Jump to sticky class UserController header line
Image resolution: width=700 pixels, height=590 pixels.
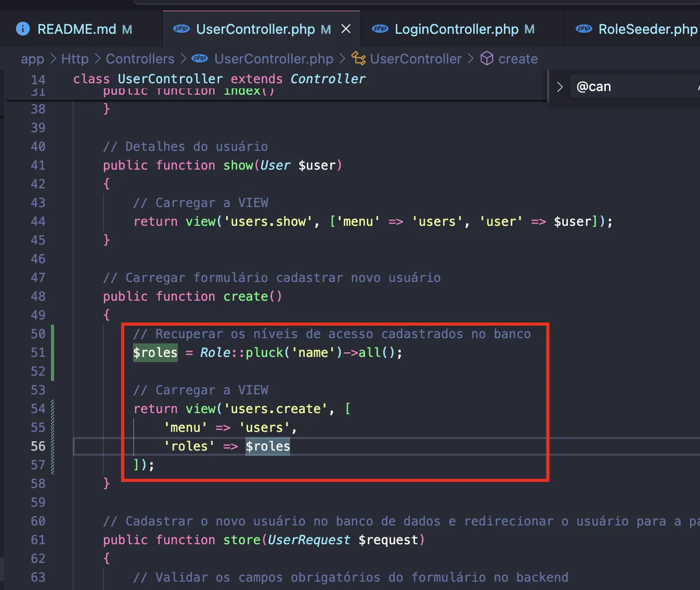(x=218, y=79)
